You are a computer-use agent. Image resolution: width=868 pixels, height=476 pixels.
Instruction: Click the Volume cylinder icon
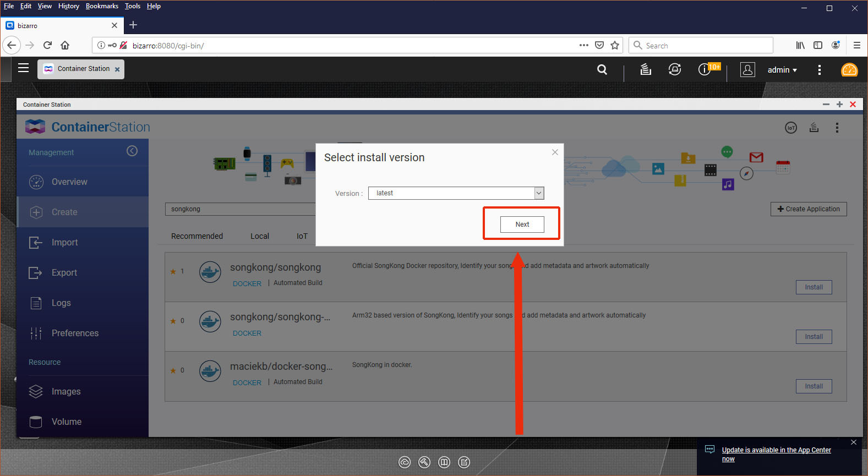36,422
